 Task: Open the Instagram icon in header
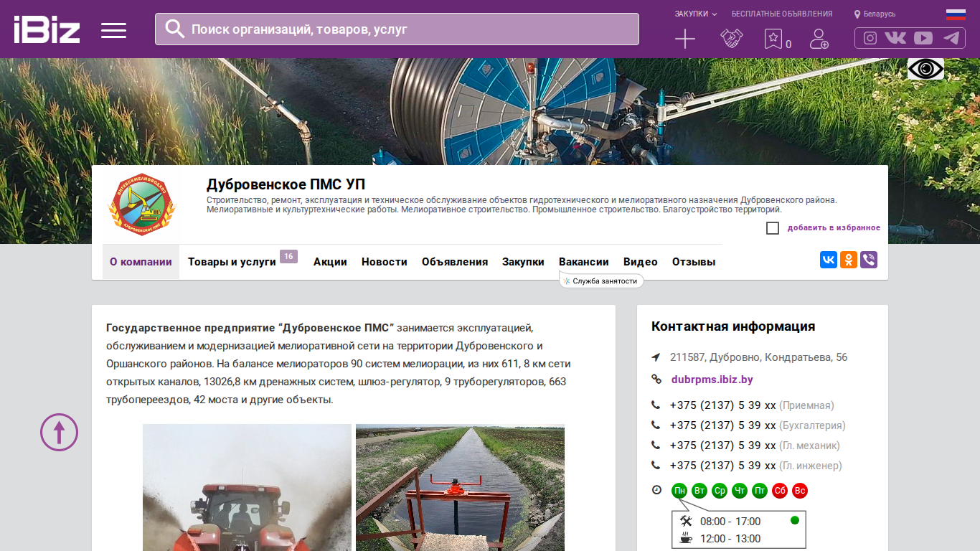pyautogui.click(x=870, y=38)
